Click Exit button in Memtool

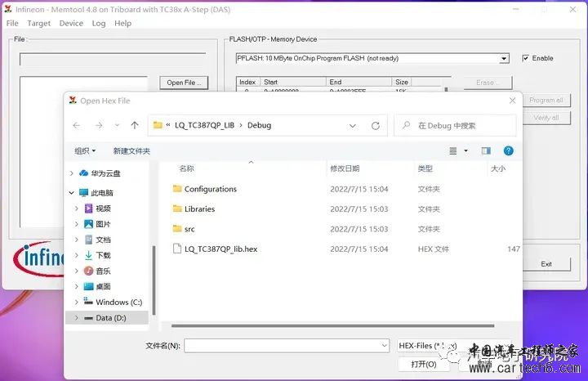pos(546,264)
